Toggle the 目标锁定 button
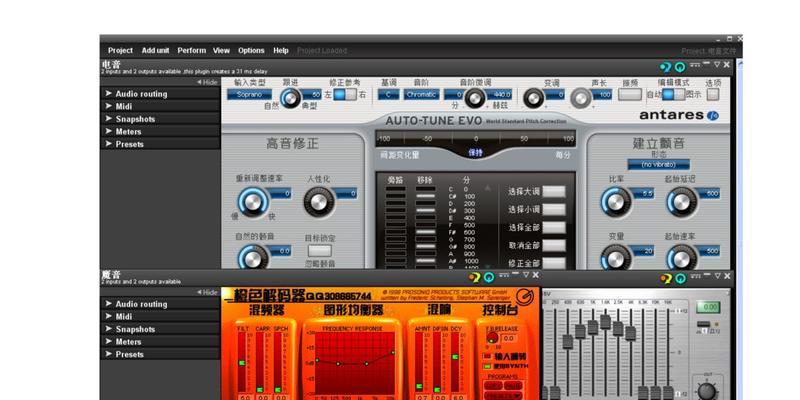 pos(319,251)
